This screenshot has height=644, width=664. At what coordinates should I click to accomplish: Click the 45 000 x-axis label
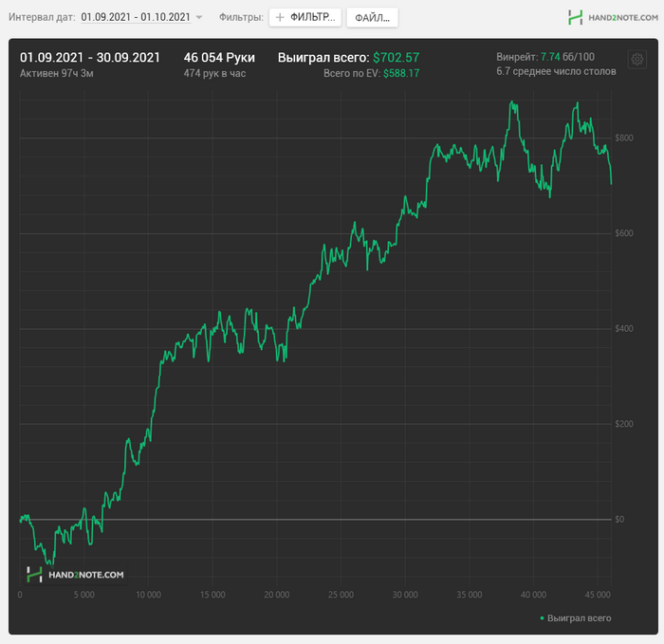[x=597, y=595]
